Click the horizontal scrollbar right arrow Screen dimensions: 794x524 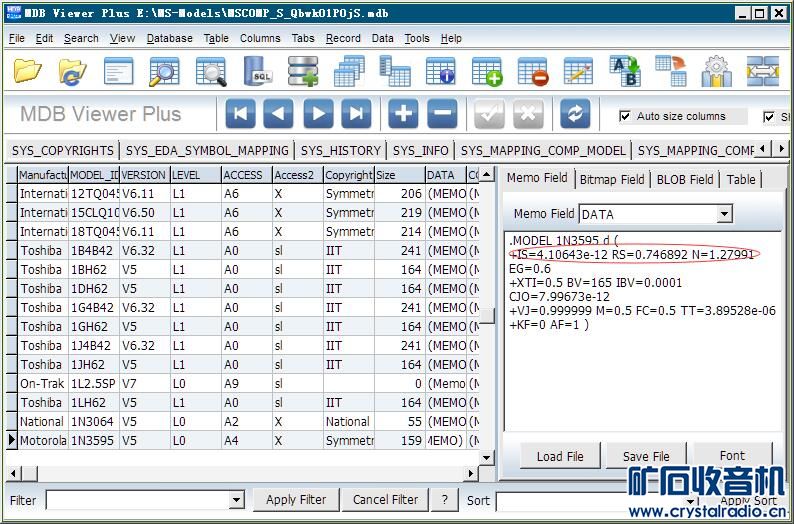(x=471, y=473)
